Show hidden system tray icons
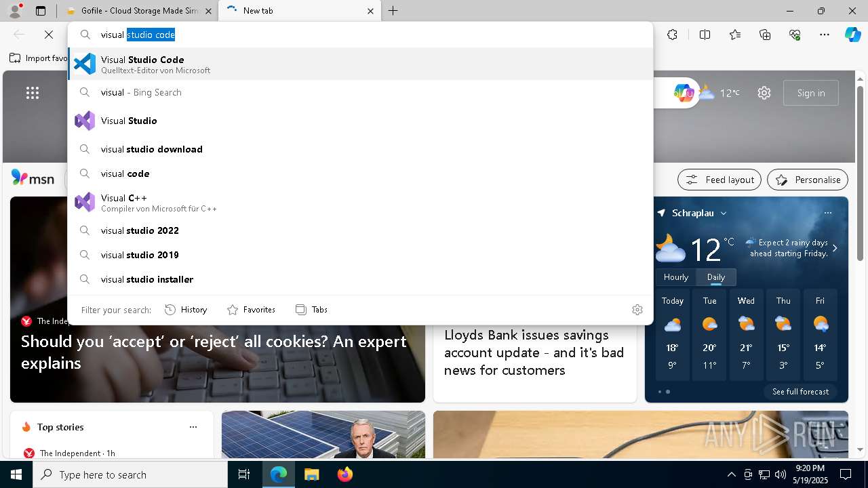Image resolution: width=868 pixels, height=488 pixels. pyautogui.click(x=731, y=474)
